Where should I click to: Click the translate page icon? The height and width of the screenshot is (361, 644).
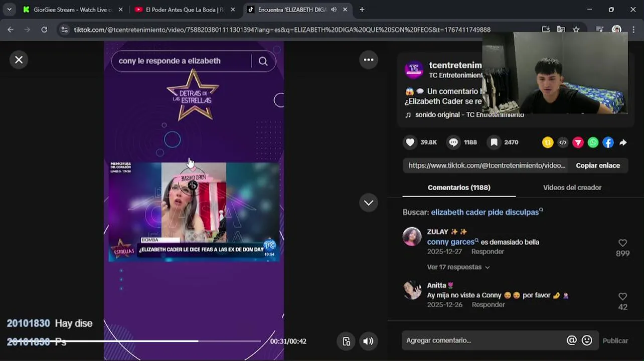point(561,30)
